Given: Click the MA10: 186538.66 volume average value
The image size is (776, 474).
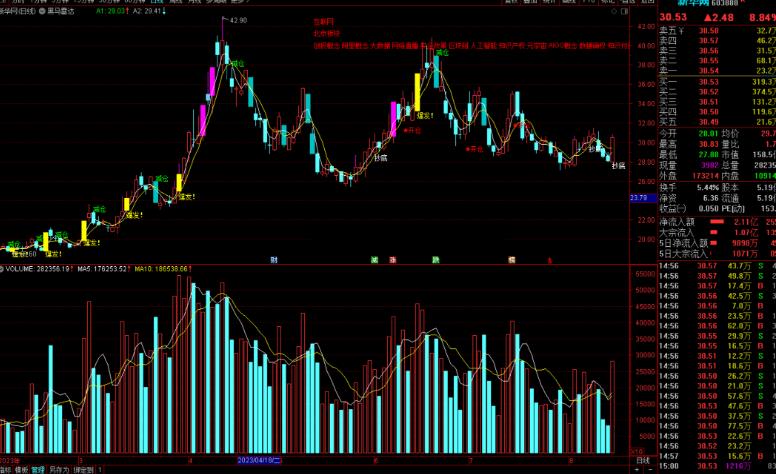Looking at the screenshot, I should tap(163, 269).
